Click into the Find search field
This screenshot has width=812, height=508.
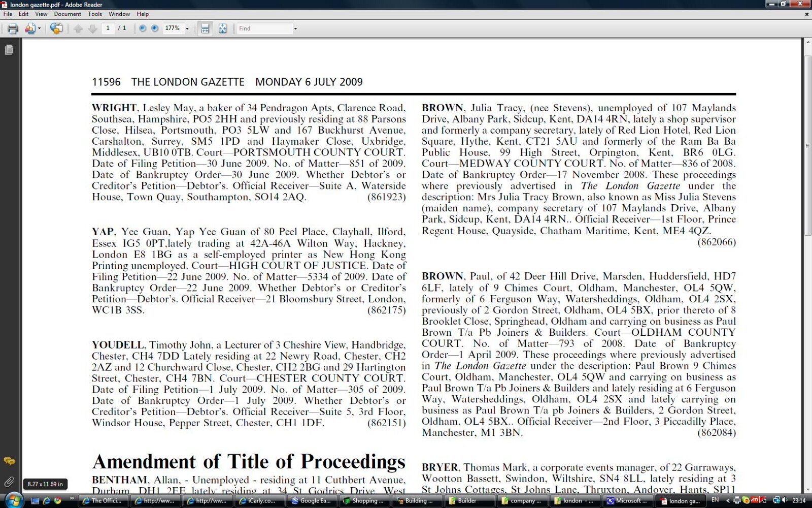(264, 28)
